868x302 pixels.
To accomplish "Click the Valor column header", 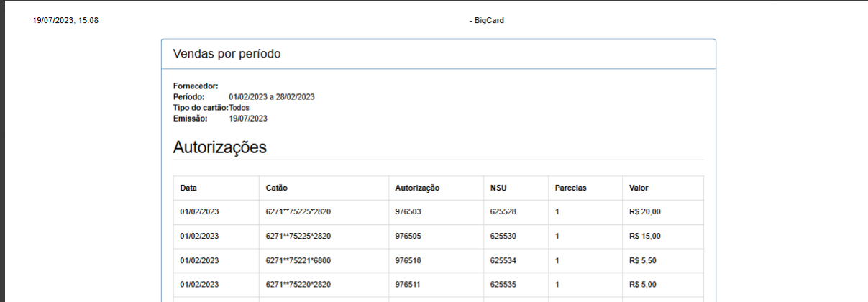I will (x=639, y=188).
